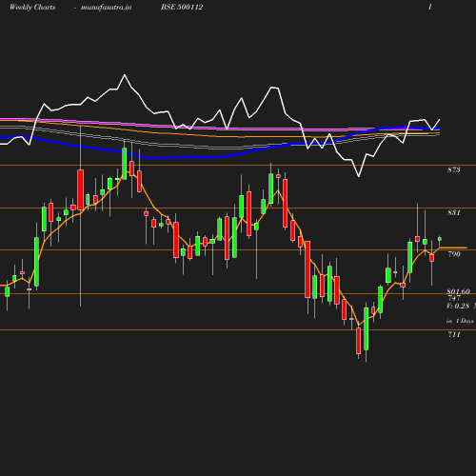Click the "V: 0.28" volume text
Image resolution: width=476 pixels, height=476 pixels.
(458, 306)
